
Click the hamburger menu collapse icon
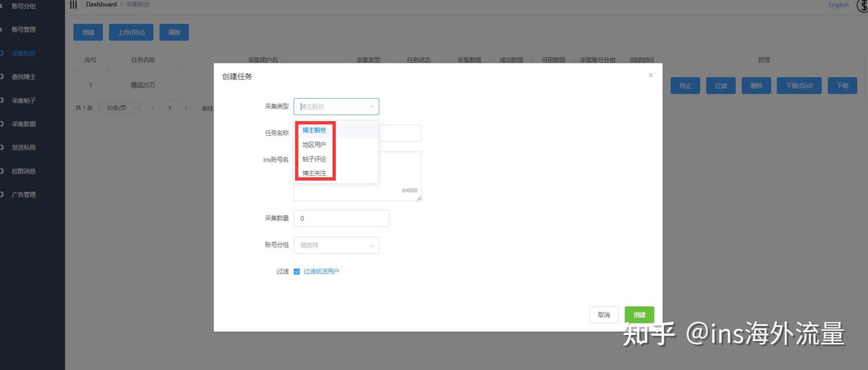pos(74,5)
